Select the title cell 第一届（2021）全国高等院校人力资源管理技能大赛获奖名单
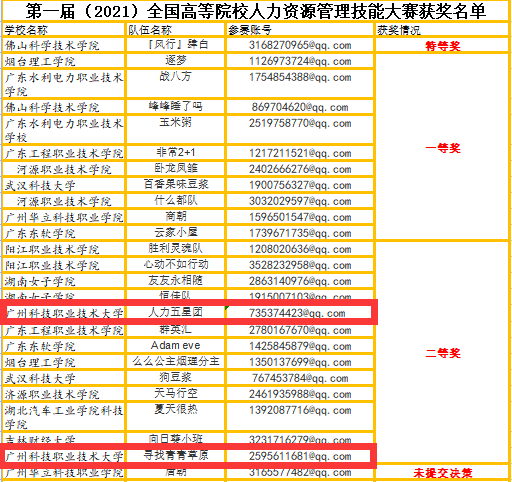This screenshot has width=512, height=482. (255, 11)
